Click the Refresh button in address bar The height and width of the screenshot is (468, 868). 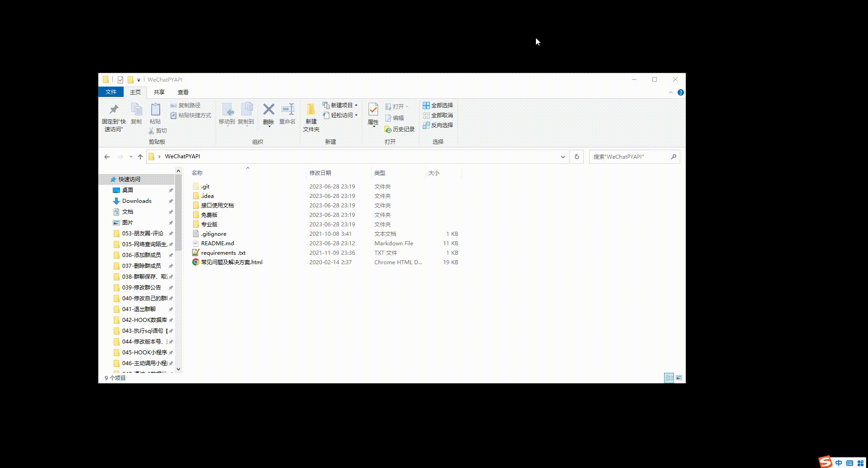coord(577,157)
